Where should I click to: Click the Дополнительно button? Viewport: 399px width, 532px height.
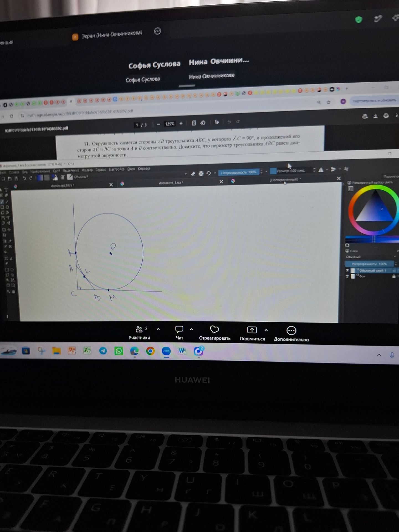pos(291,334)
